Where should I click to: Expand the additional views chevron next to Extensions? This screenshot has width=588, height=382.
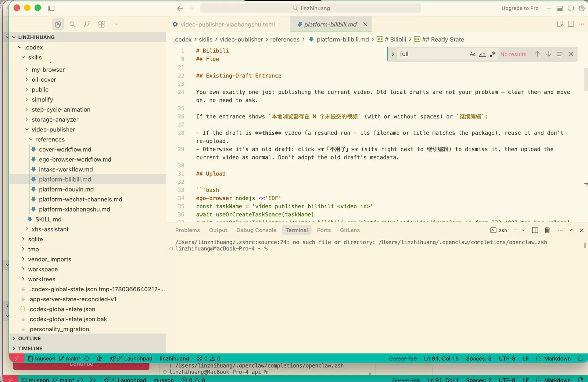point(116,24)
